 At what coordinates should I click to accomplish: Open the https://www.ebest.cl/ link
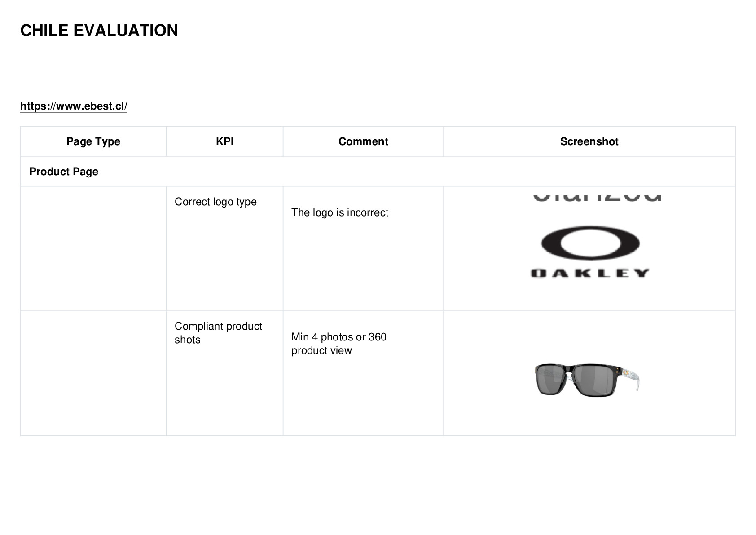click(74, 106)
